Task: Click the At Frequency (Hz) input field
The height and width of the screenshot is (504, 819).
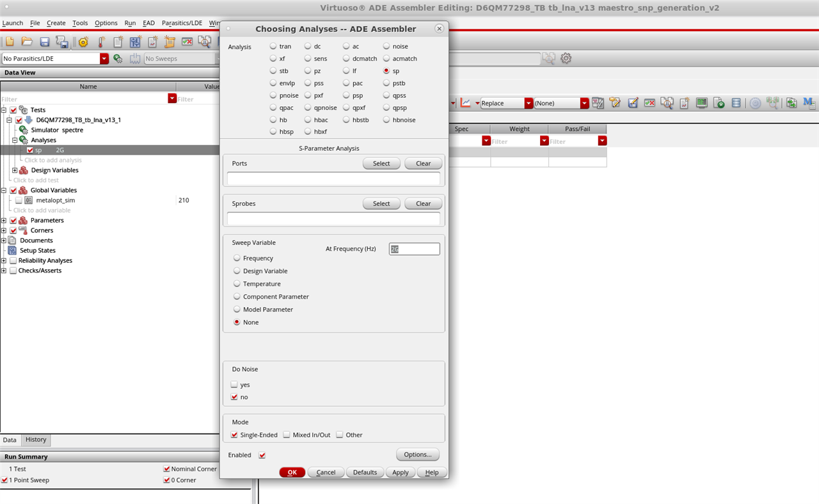Action: pos(414,249)
